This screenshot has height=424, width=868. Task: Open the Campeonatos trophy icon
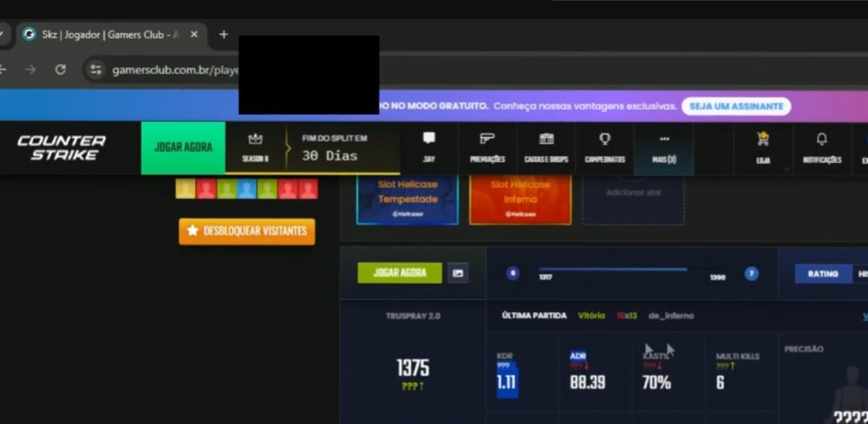click(605, 147)
